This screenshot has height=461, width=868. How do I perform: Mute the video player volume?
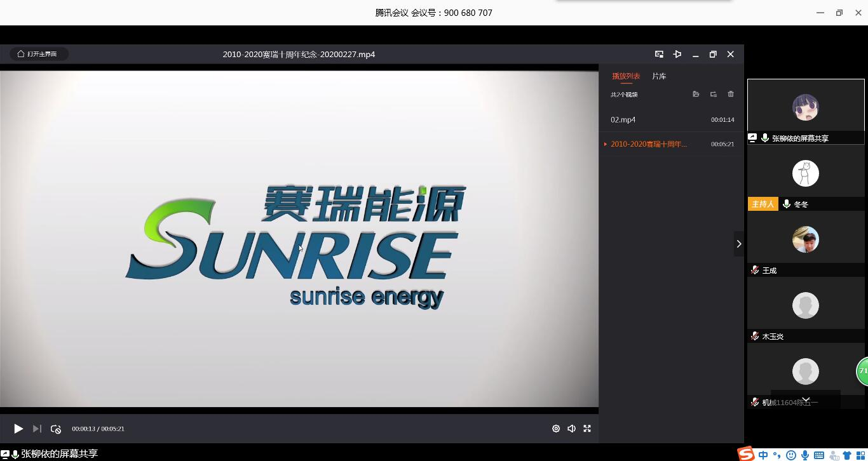571,429
